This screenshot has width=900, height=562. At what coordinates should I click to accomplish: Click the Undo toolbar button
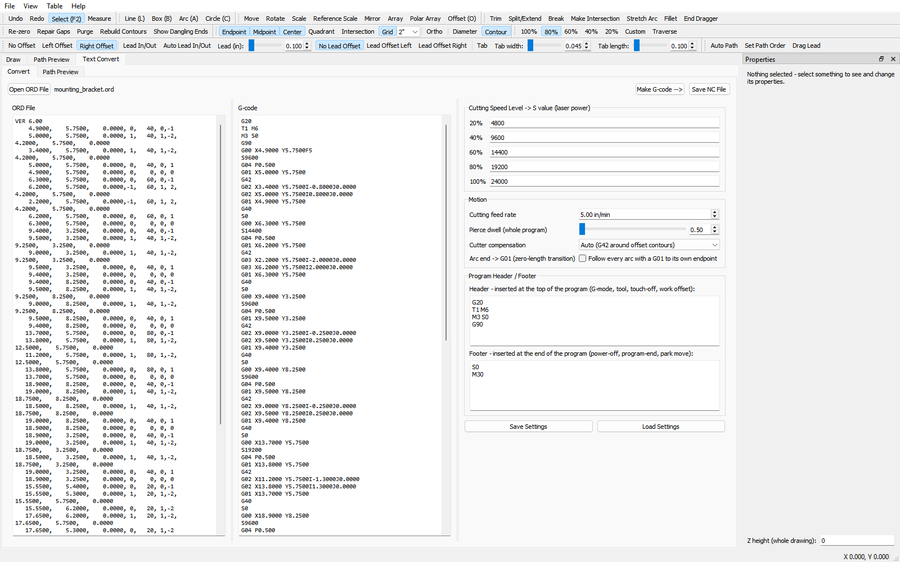pyautogui.click(x=15, y=18)
